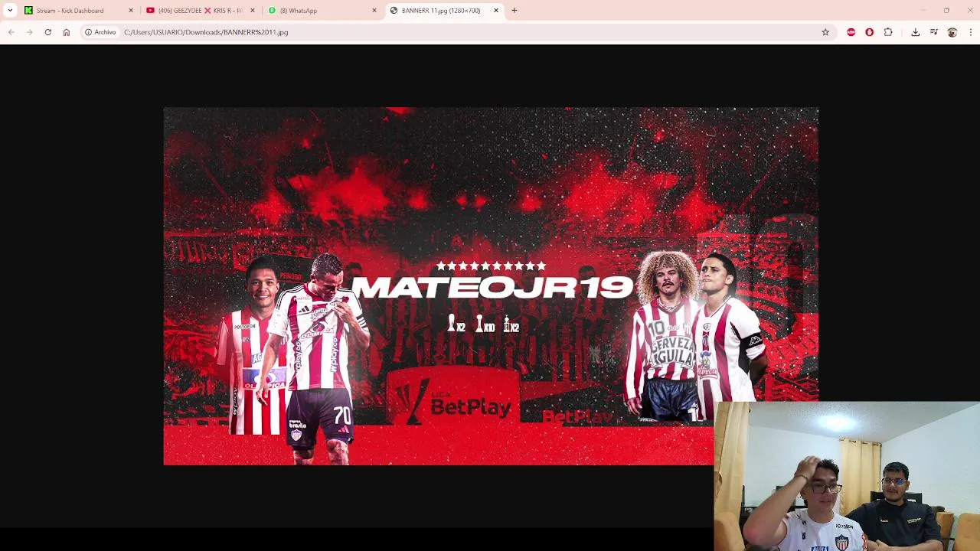980x551 pixels.
Task: Open the tab search dropdown arrow
Action: pos(10,10)
